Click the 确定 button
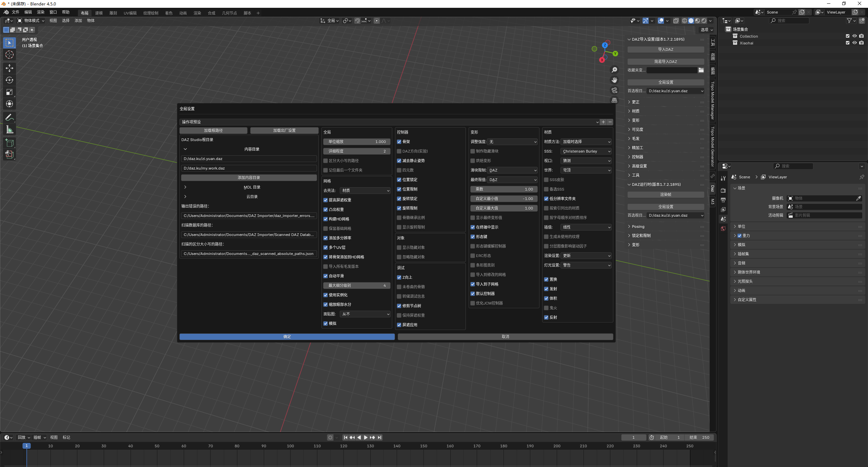868x467 pixels. [x=287, y=337]
